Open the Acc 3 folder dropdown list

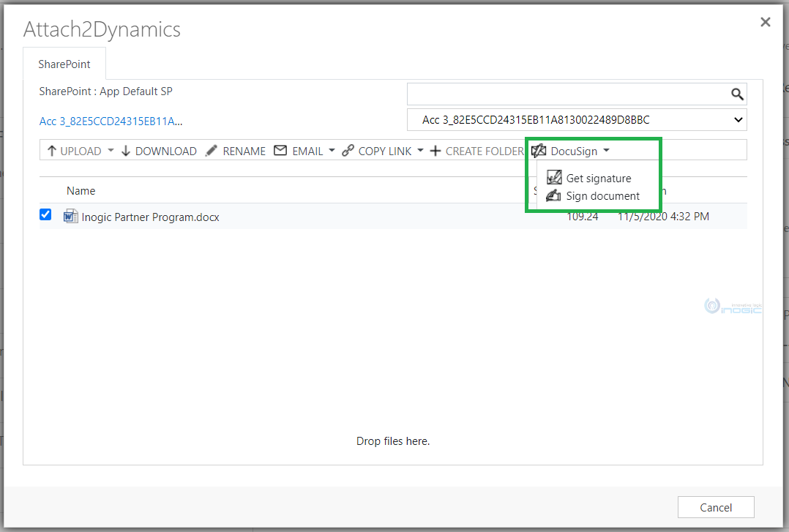pos(577,120)
